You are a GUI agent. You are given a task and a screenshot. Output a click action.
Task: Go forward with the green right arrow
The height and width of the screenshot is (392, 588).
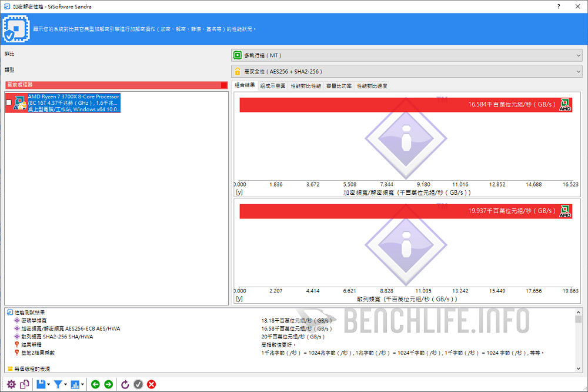click(108, 384)
